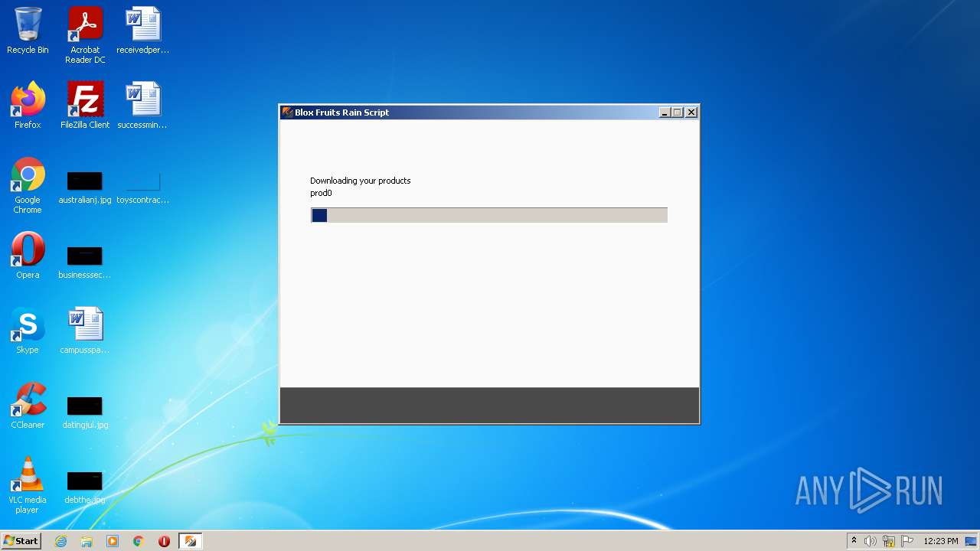Minimize the Blox Fruits Rain Script window
980x551 pixels.
pyautogui.click(x=665, y=112)
